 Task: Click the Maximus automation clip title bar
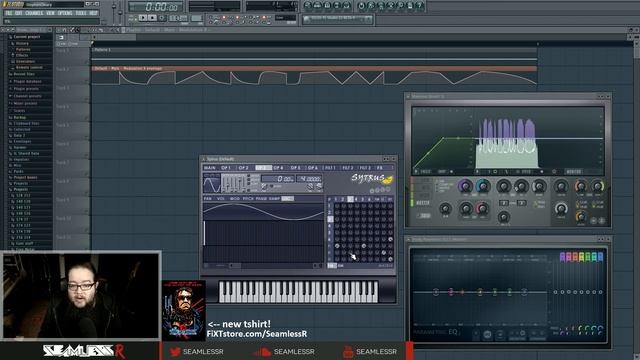click(x=314, y=69)
